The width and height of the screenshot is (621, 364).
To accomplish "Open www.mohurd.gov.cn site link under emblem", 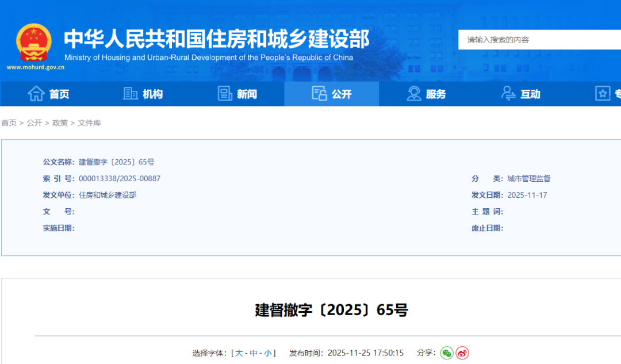I will click(36, 67).
